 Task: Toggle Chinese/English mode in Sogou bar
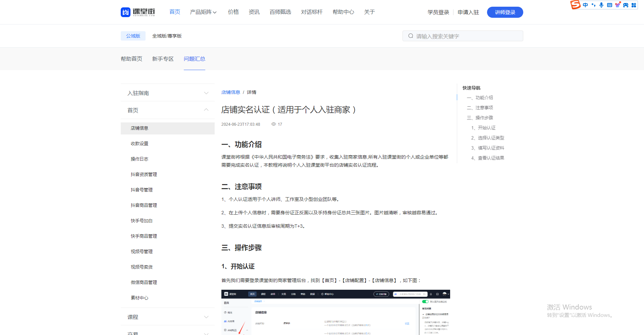click(585, 5)
